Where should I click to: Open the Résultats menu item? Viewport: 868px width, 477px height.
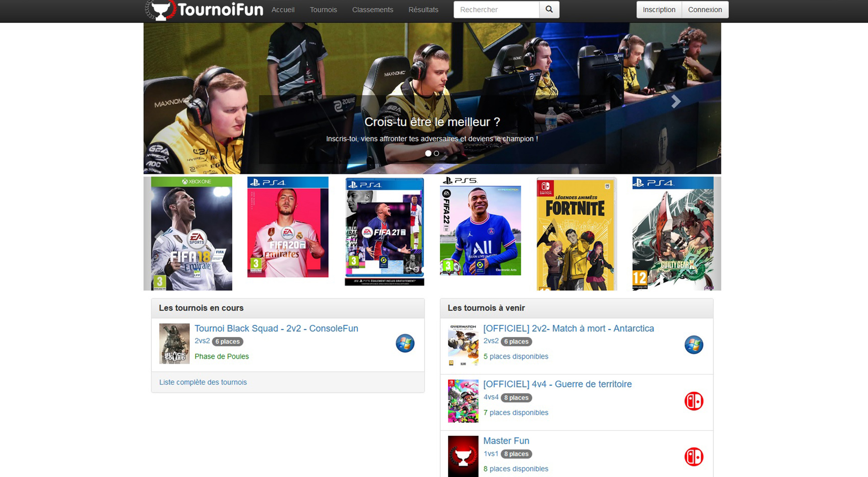coord(423,9)
